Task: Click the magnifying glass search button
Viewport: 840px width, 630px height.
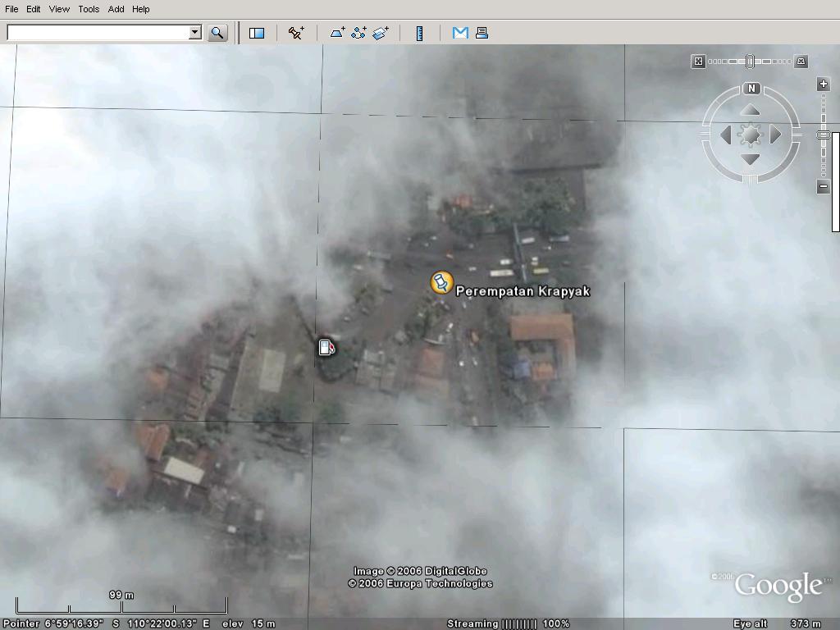Action: [x=217, y=33]
